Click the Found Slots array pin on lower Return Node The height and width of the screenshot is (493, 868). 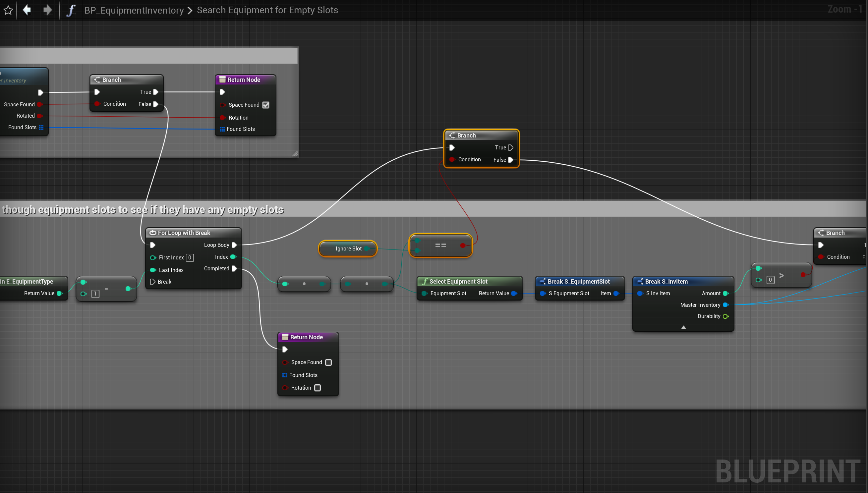click(x=284, y=375)
